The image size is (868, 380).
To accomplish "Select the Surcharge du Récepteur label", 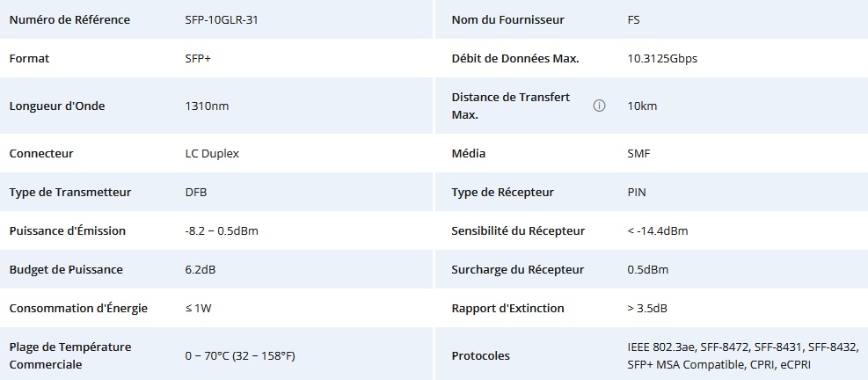I will (x=518, y=269).
